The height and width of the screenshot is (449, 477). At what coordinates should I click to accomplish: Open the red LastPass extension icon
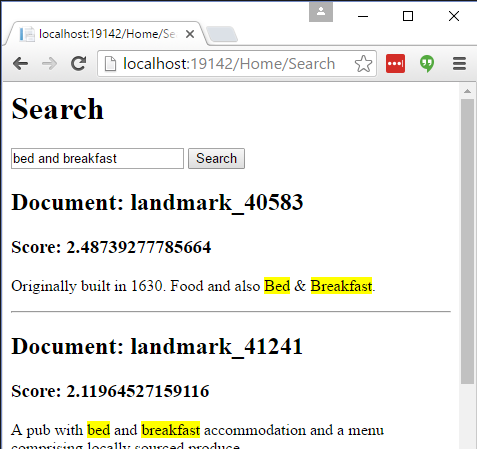[x=395, y=63]
